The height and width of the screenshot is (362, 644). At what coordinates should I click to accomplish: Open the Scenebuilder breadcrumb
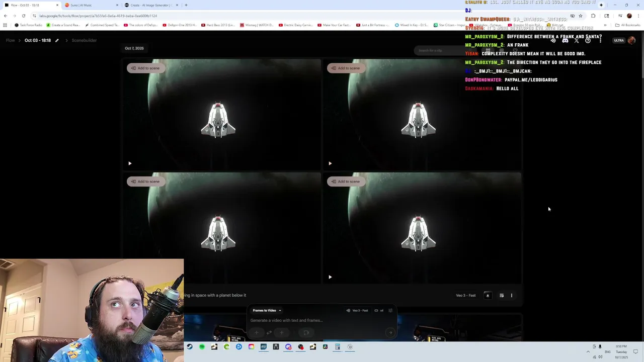(84, 40)
